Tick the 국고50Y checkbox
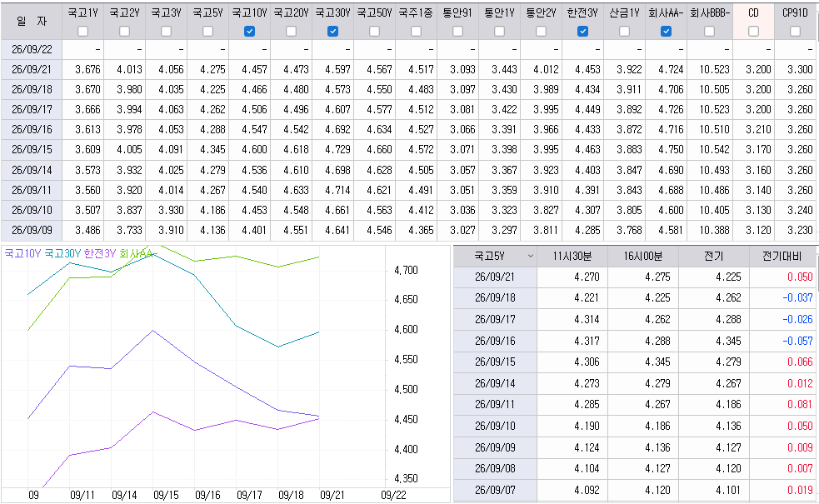This screenshot has width=819, height=504. 374,32
